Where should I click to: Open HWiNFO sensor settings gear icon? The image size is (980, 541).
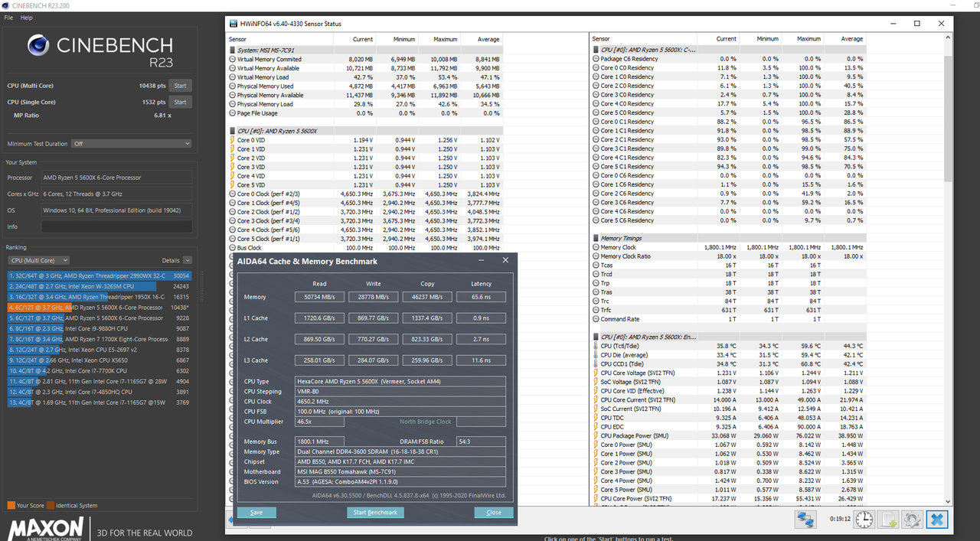pos(912,520)
